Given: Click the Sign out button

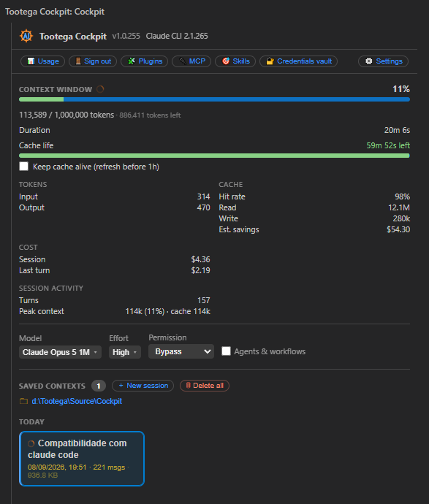Looking at the screenshot, I should pyautogui.click(x=93, y=61).
